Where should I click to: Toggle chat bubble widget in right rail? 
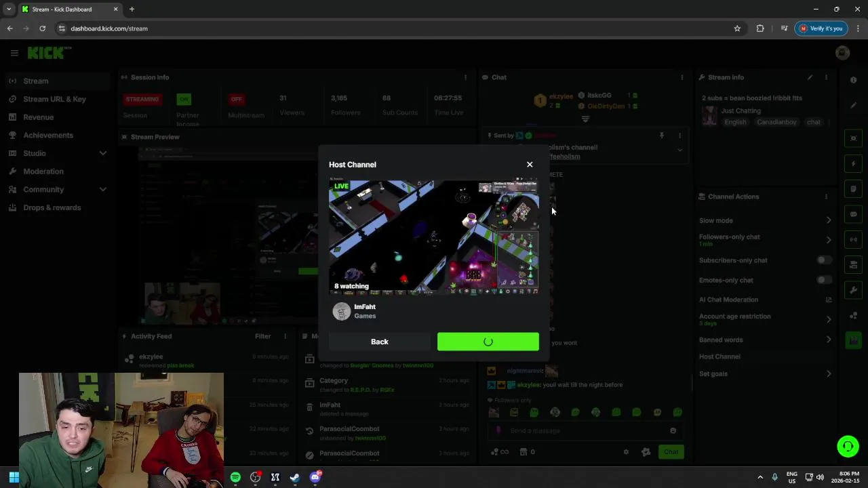[853, 214]
